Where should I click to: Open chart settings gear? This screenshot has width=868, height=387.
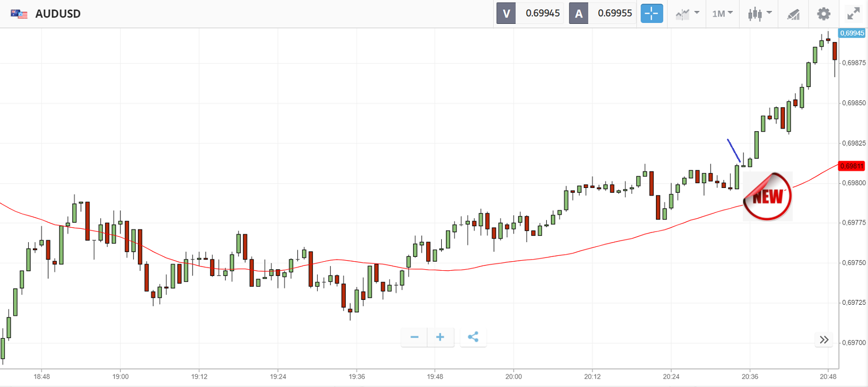(x=823, y=14)
